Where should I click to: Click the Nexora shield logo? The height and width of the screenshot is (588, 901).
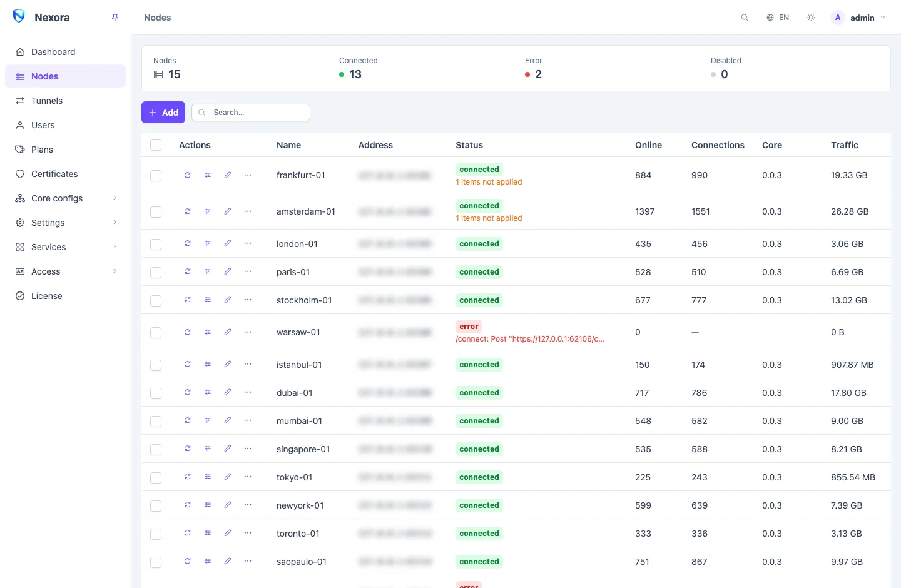pos(19,17)
